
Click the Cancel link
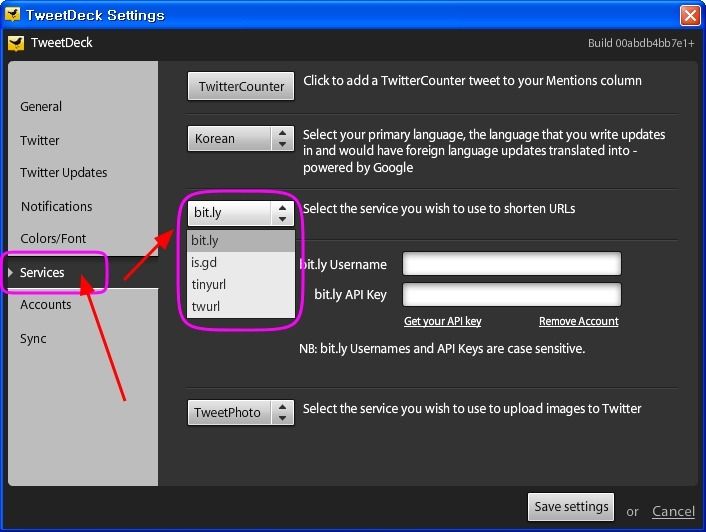(673, 511)
